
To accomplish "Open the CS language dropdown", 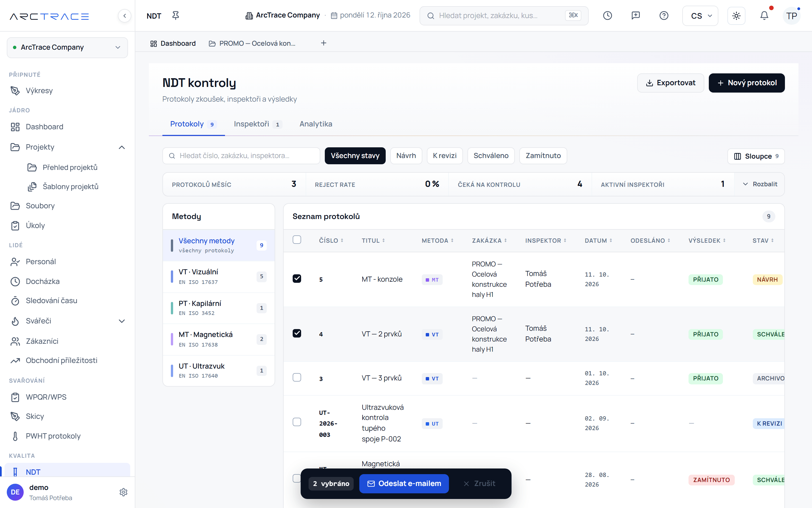I will [700, 16].
